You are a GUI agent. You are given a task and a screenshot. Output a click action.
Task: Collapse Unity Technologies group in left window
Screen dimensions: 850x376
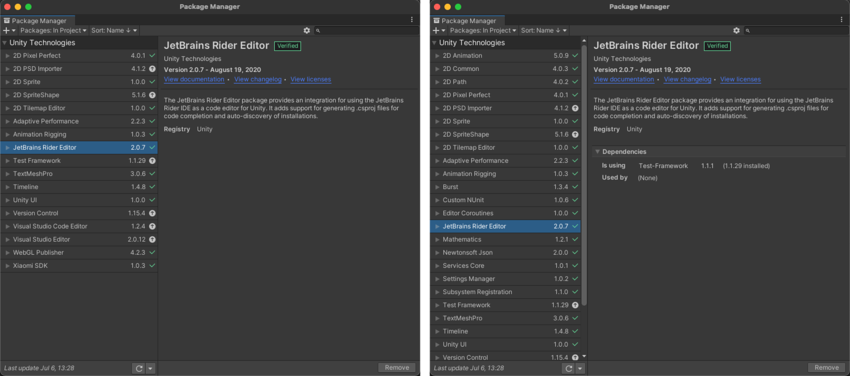coord(4,43)
